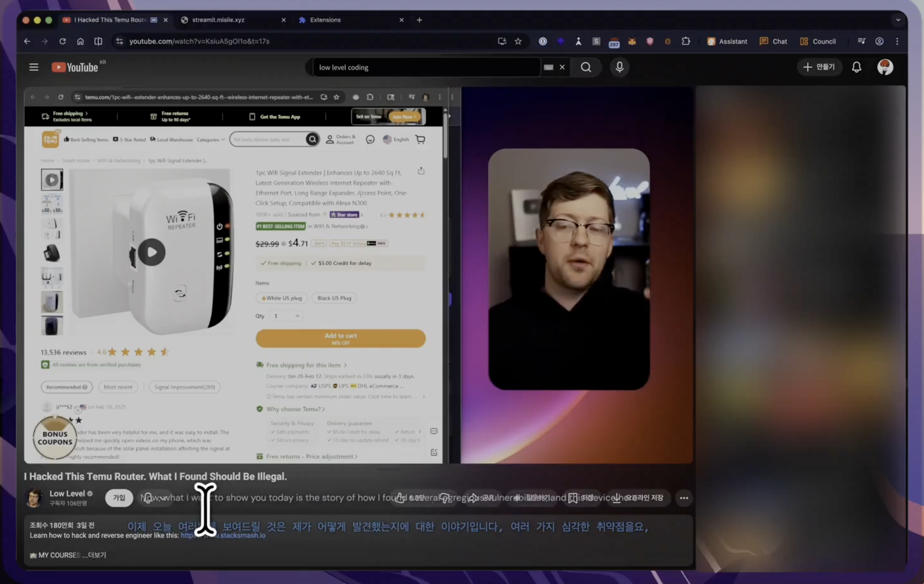Open the YouTube hamburger guide menu
The height and width of the screenshot is (584, 924).
tap(34, 67)
